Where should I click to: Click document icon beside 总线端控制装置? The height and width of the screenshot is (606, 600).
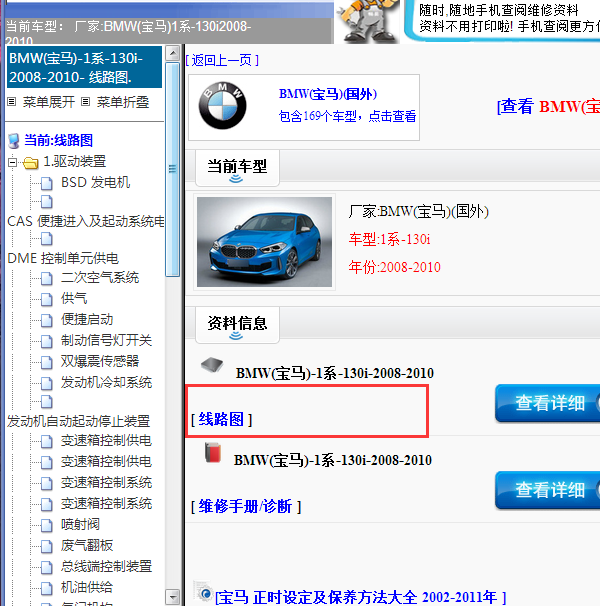point(47,567)
